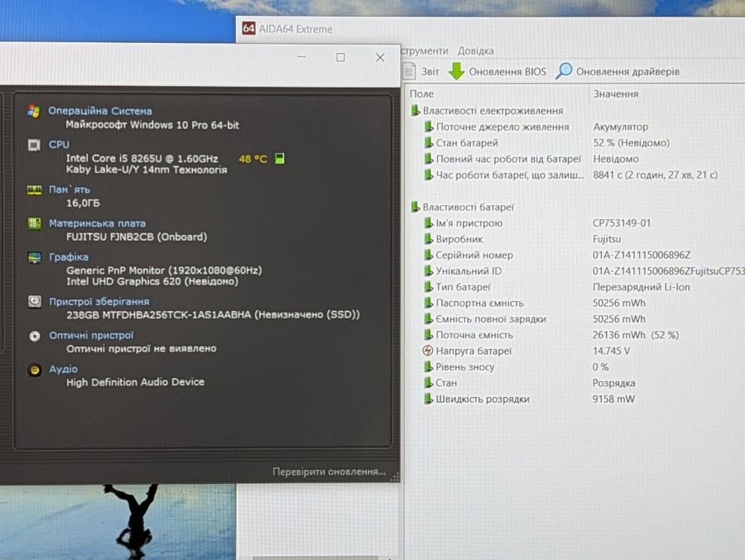Viewport: 745px width, 560px height.
Task: Click the Напруга батареї voltage icon
Action: tap(428, 351)
